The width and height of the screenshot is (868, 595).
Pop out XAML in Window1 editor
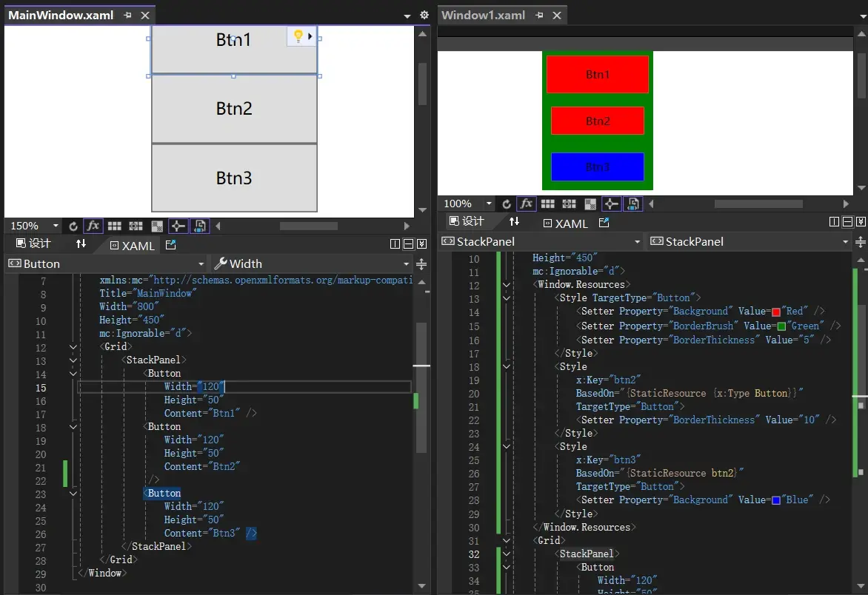[x=604, y=222]
